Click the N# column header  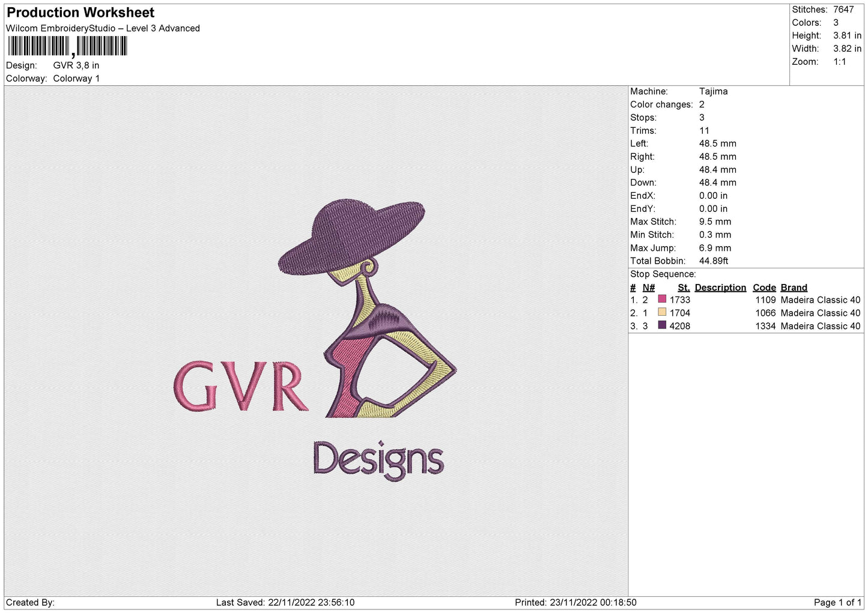(648, 288)
